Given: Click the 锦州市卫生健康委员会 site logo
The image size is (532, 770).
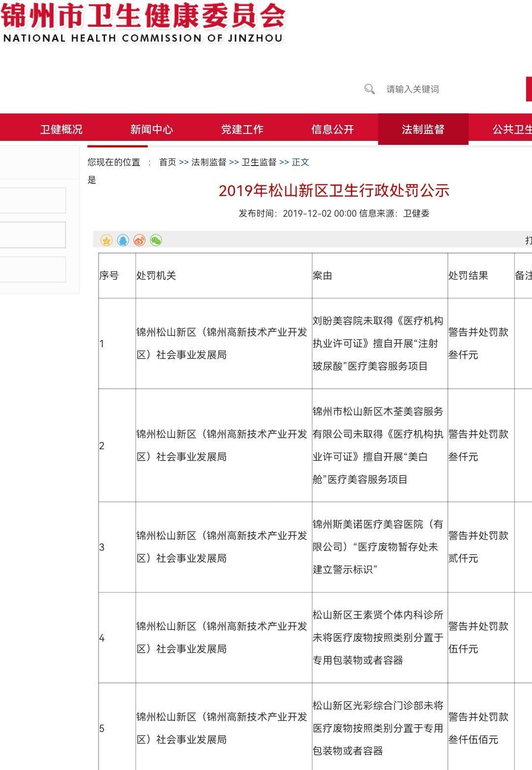Looking at the screenshot, I should click(x=143, y=23).
